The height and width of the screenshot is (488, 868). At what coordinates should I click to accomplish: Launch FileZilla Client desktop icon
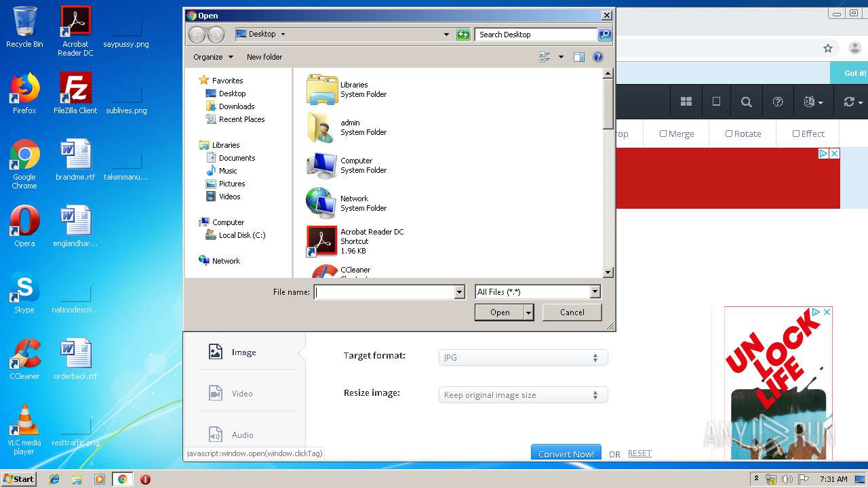pos(75,94)
